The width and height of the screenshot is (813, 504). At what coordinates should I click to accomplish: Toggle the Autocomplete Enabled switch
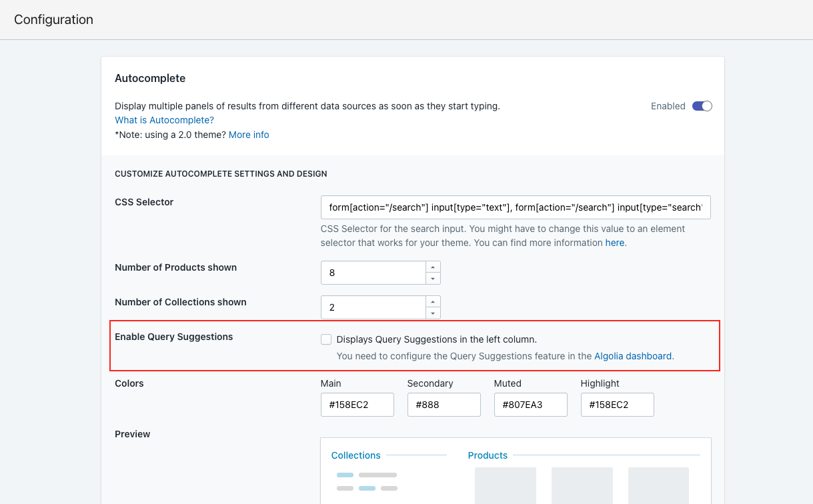702,106
